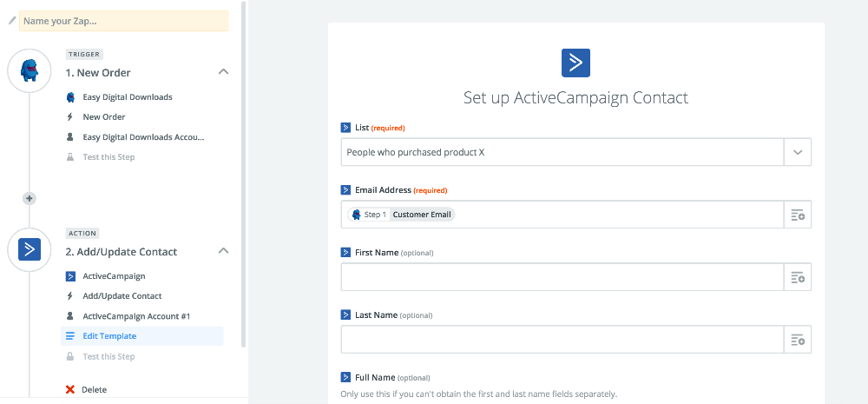The height and width of the screenshot is (404, 868).
Task: Click Delete to remove the action step
Action: 94,390
